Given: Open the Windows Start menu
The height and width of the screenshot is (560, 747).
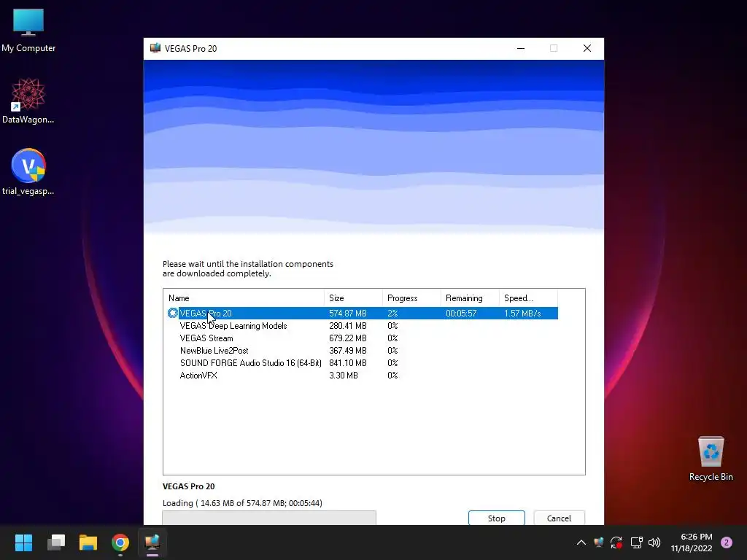Looking at the screenshot, I should 23,542.
